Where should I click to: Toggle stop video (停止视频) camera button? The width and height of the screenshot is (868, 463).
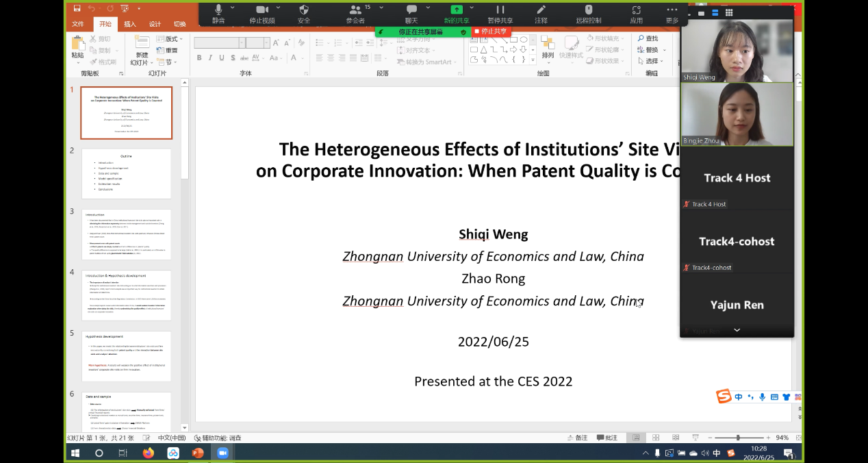click(261, 10)
